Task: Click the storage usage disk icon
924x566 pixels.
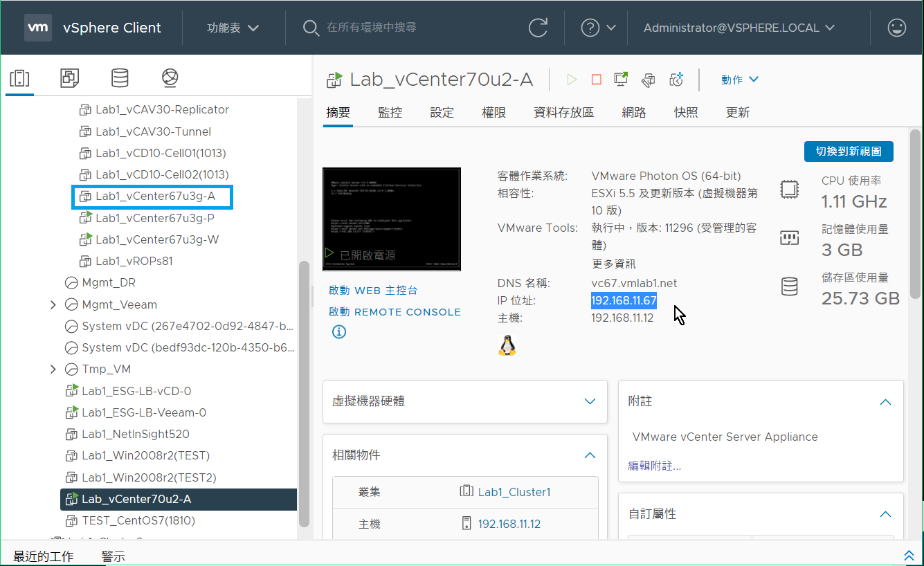Action: coord(790,286)
